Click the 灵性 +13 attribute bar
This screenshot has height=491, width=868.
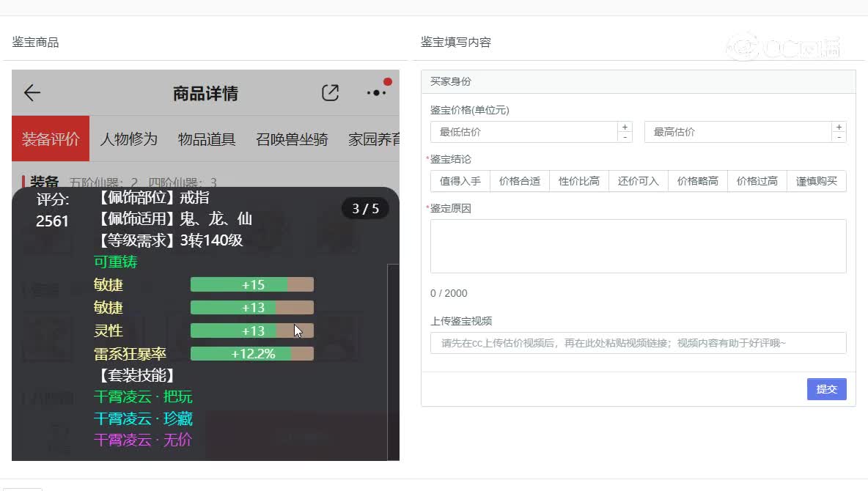pos(252,331)
